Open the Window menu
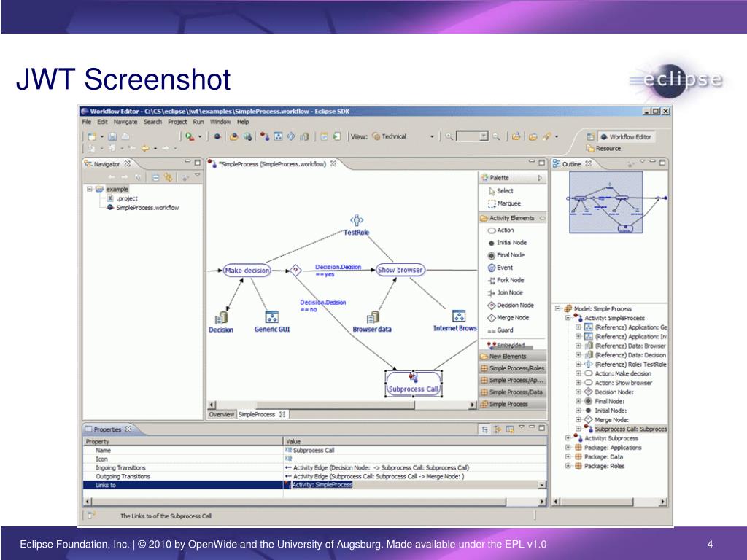 [220, 122]
